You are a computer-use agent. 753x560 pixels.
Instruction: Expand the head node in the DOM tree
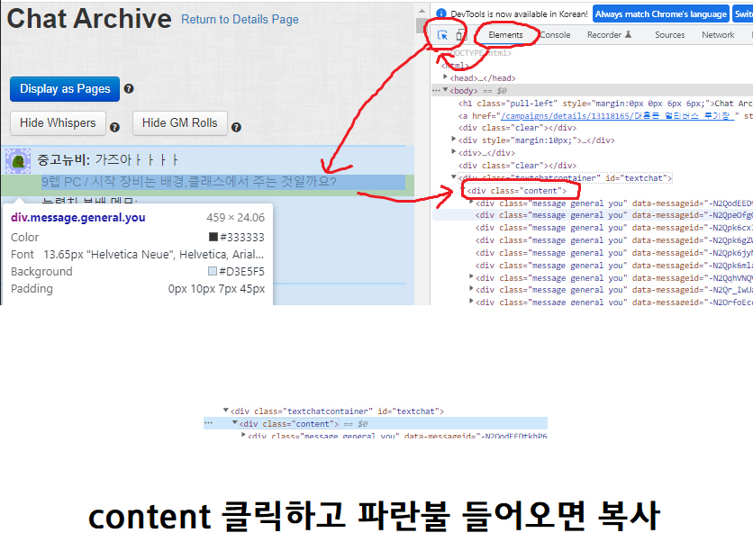point(445,77)
